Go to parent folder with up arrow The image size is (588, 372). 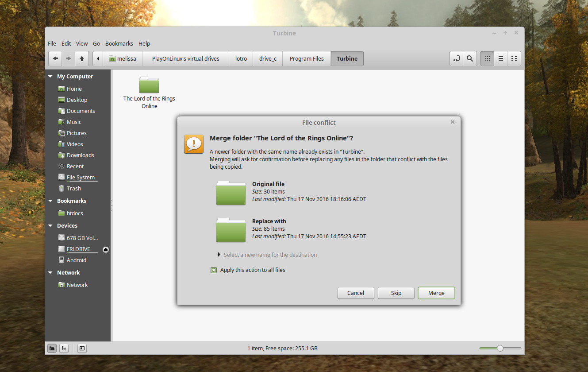(82, 58)
